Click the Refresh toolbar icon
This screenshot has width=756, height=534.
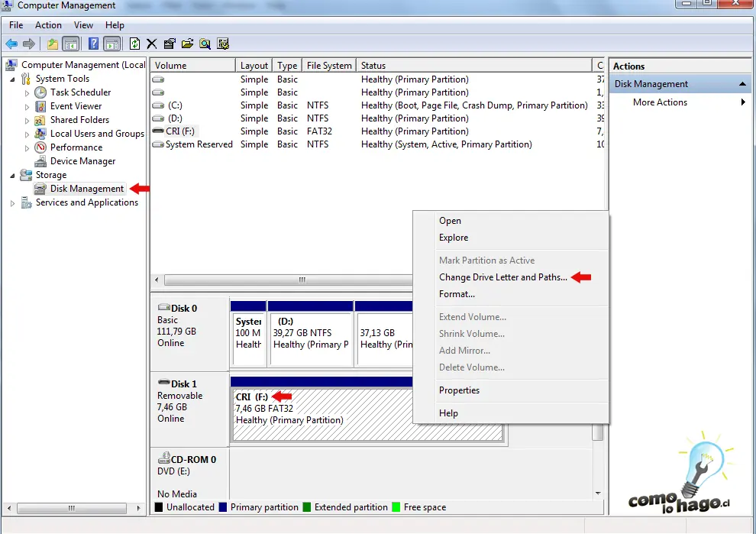(x=134, y=44)
